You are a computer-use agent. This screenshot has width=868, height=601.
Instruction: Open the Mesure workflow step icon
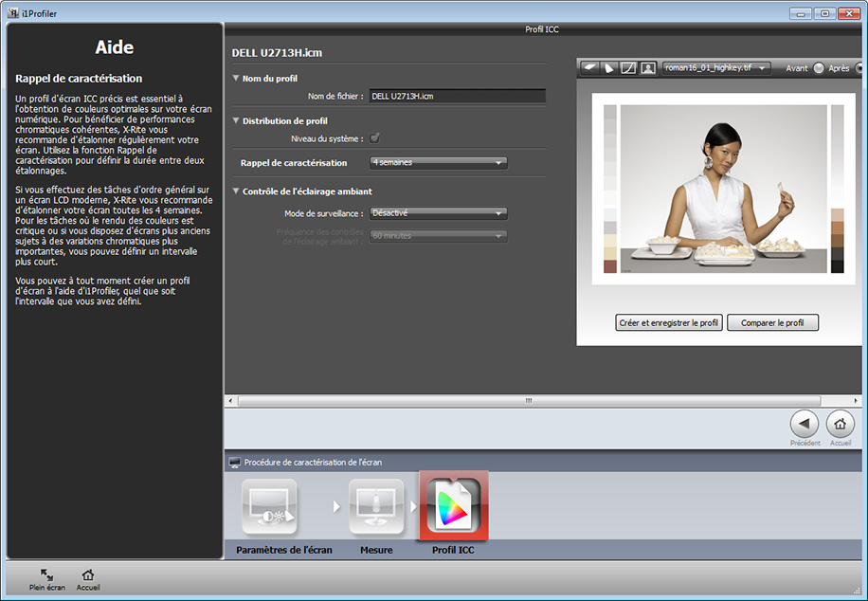pyautogui.click(x=376, y=507)
